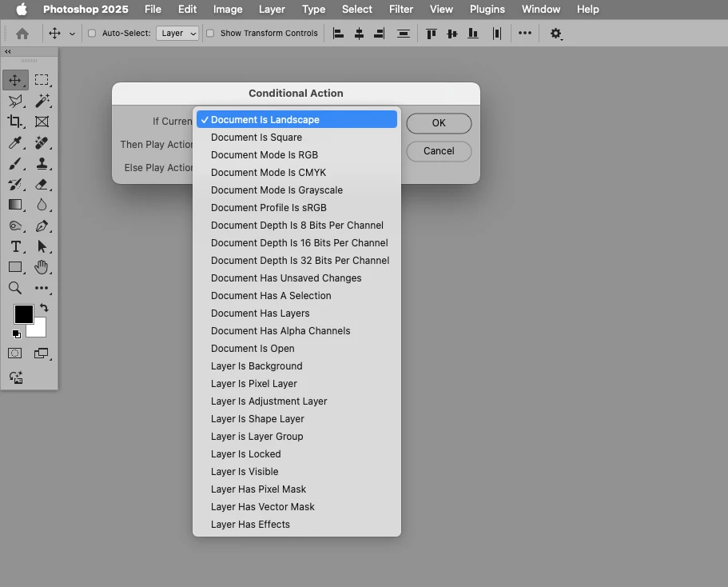Open Move tool preset picker arrow

pyautogui.click(x=72, y=34)
